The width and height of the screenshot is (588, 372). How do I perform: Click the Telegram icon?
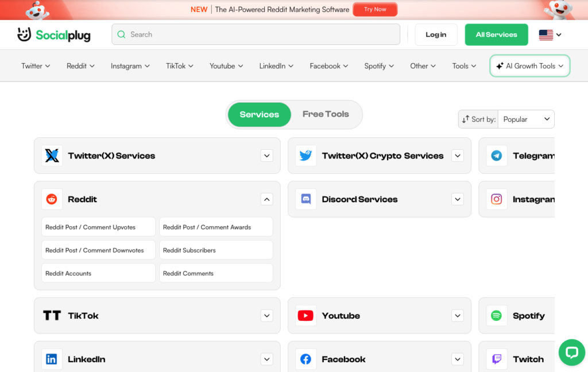[497, 156]
